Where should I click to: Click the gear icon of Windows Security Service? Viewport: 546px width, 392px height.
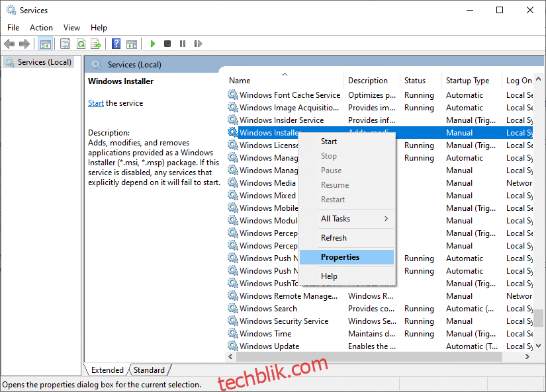coord(232,321)
